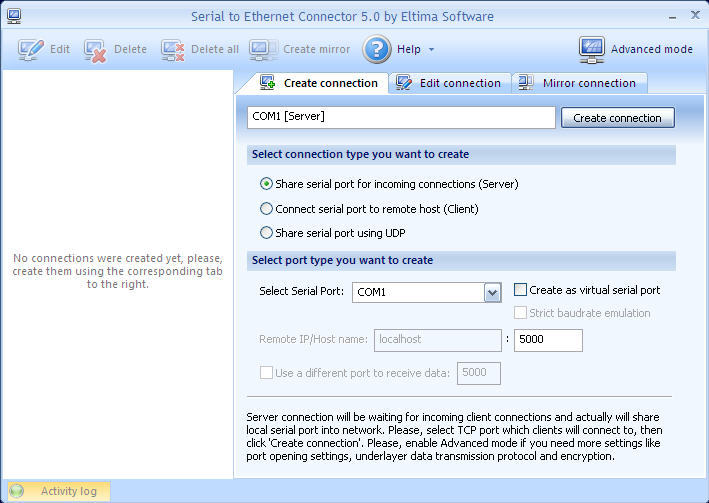
Task: Click the Server connection description paragraph
Action: (454, 437)
